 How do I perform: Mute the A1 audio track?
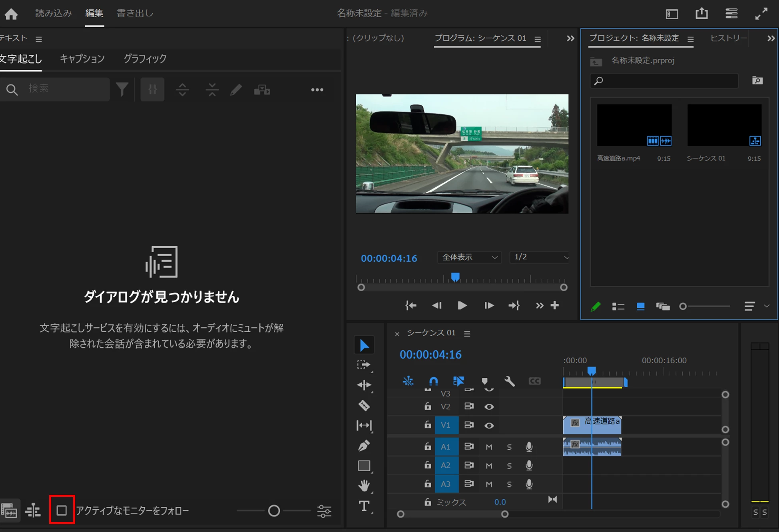click(x=489, y=447)
